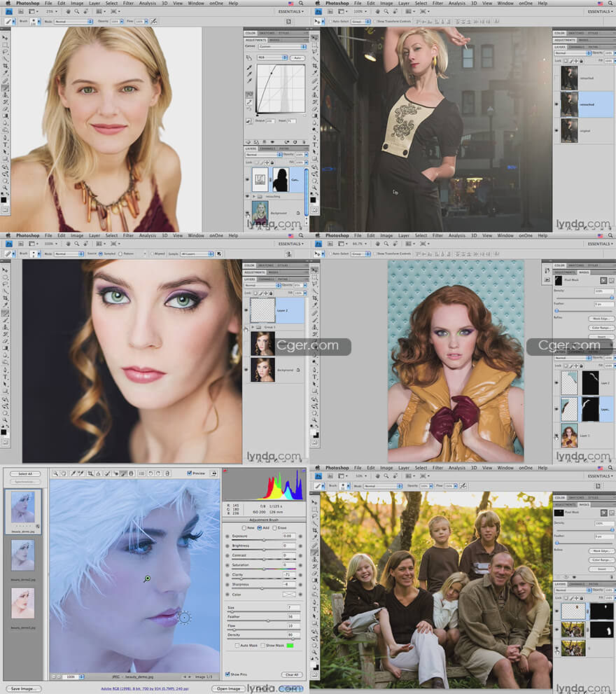Hide the Curves layer in the blonde portrait window
This screenshot has width=616, height=694.
point(247,179)
